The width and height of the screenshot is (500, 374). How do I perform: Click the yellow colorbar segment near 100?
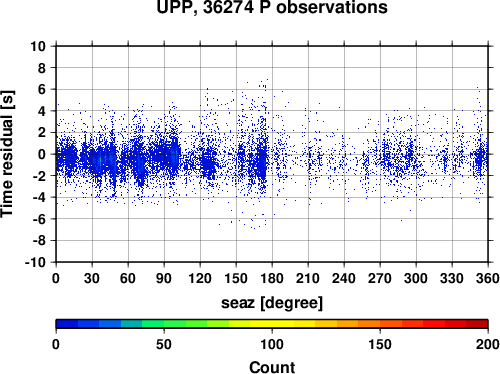[272, 324]
